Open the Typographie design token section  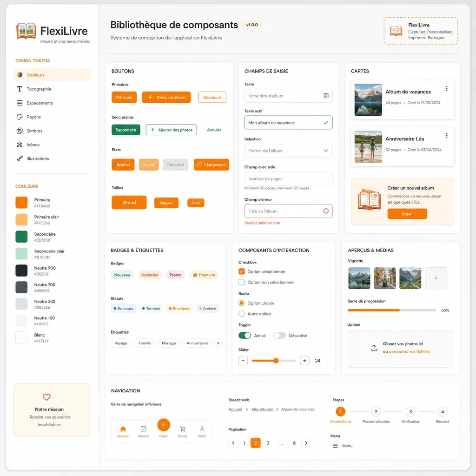(x=52, y=89)
